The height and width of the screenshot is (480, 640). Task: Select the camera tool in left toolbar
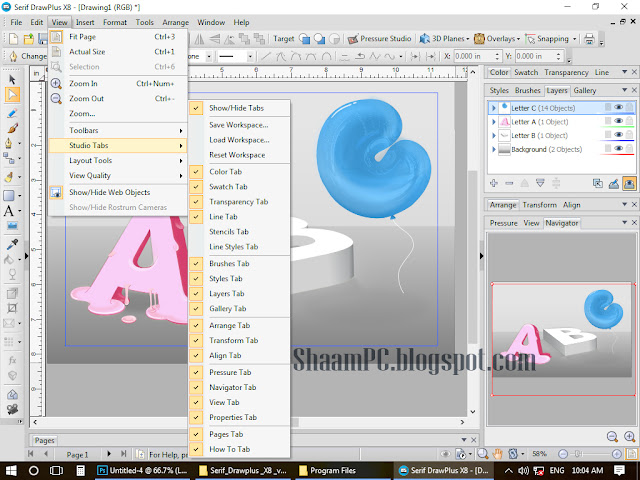tap(12, 409)
